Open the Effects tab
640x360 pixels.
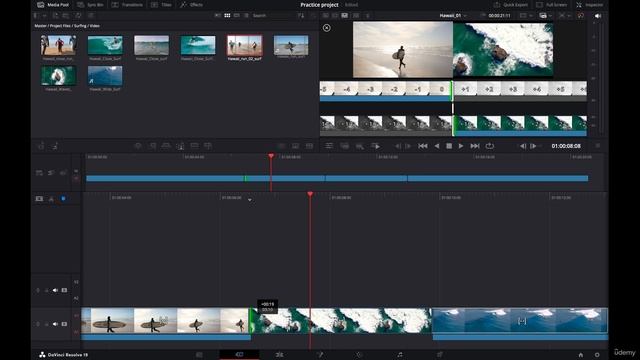191,5
